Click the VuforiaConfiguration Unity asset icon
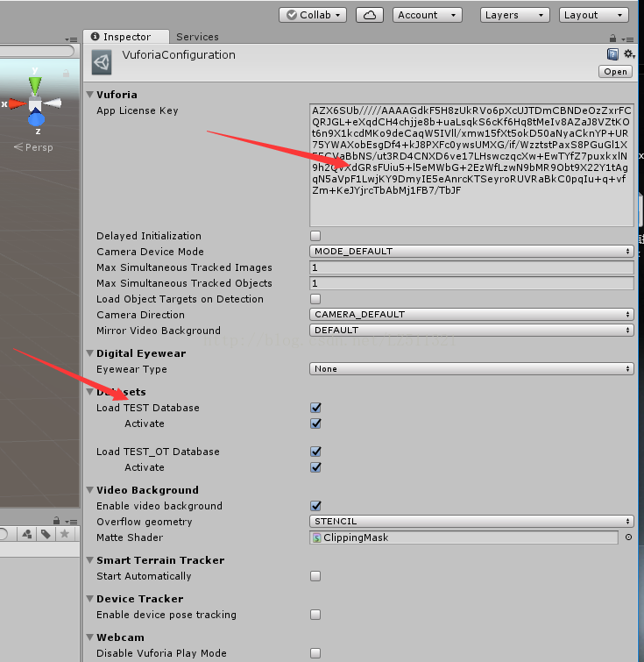Viewport: 644px width, 662px height. (102, 62)
